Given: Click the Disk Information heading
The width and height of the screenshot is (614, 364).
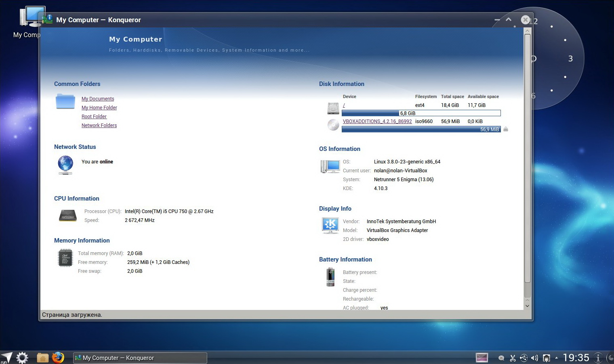Looking at the screenshot, I should (342, 84).
